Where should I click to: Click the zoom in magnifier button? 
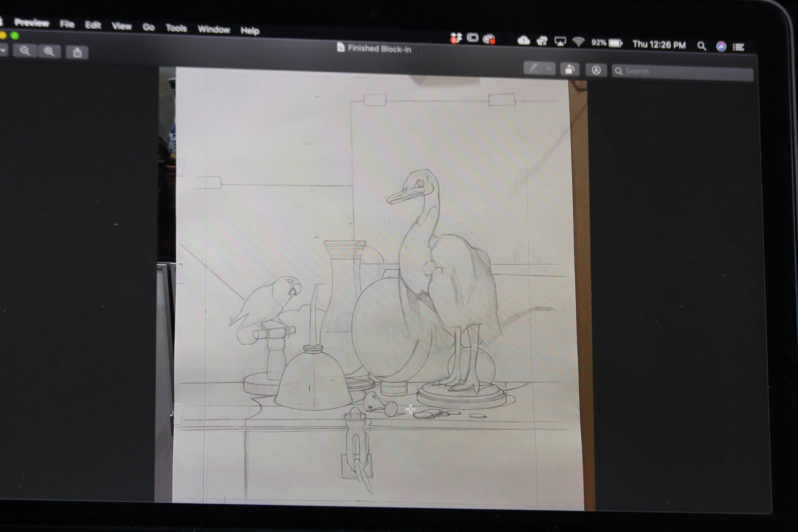[49, 52]
